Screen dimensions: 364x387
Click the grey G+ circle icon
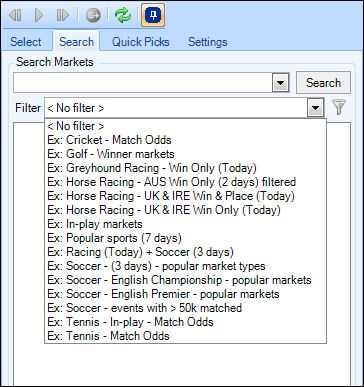(x=93, y=15)
